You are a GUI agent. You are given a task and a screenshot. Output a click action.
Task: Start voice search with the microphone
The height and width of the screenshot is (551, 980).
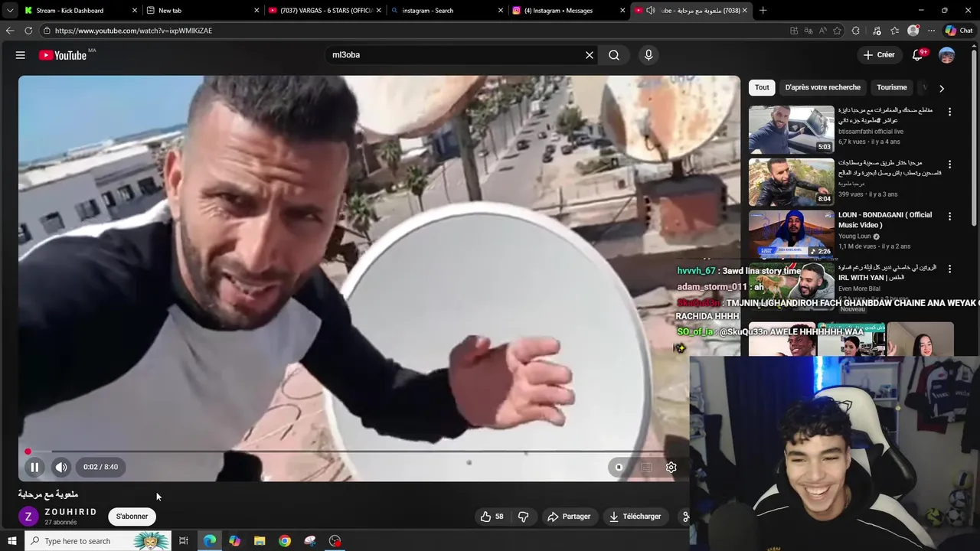click(648, 55)
